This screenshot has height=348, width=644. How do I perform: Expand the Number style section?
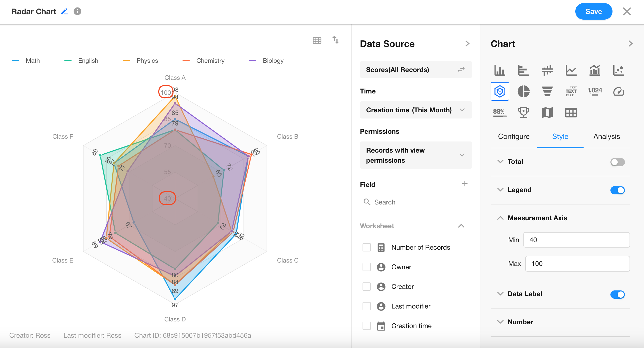(500, 322)
